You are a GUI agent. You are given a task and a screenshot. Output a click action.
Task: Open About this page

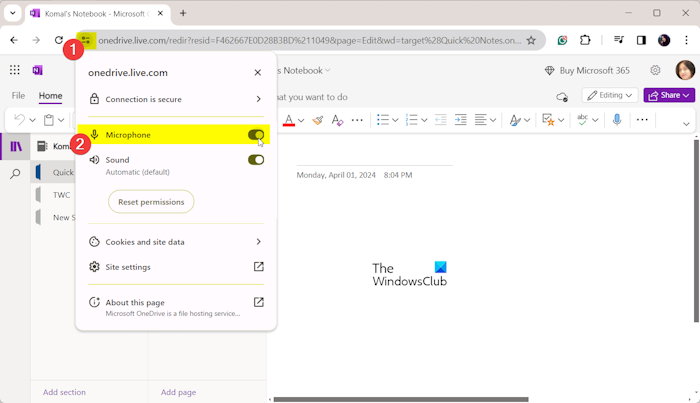point(176,307)
